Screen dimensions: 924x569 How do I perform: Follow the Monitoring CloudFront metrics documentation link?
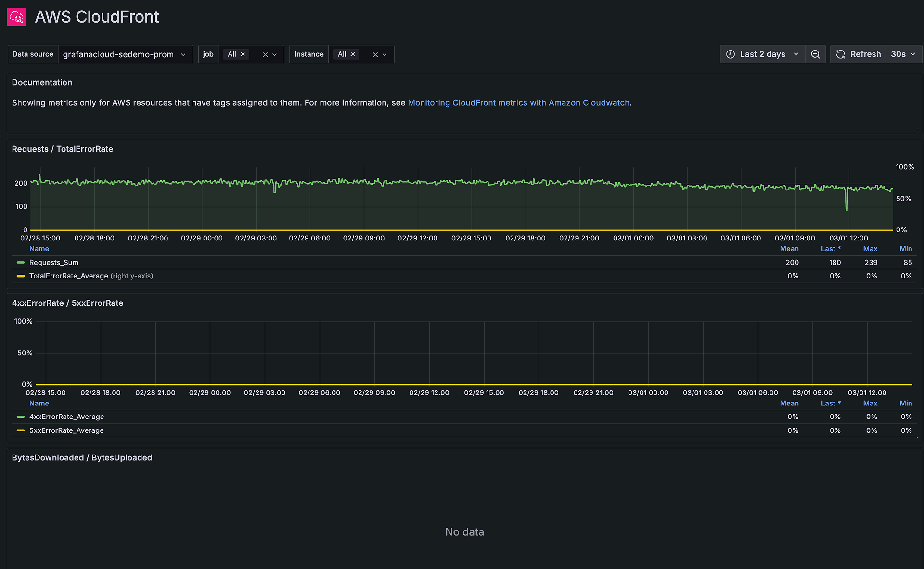[x=519, y=102]
